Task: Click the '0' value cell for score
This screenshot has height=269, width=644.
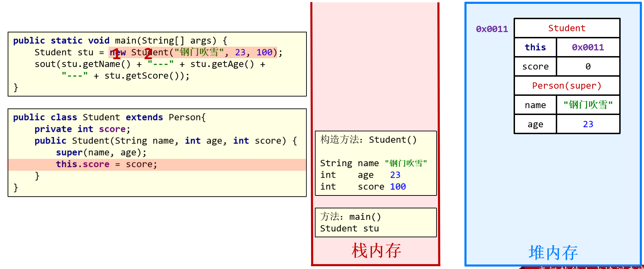Action: pyautogui.click(x=588, y=67)
